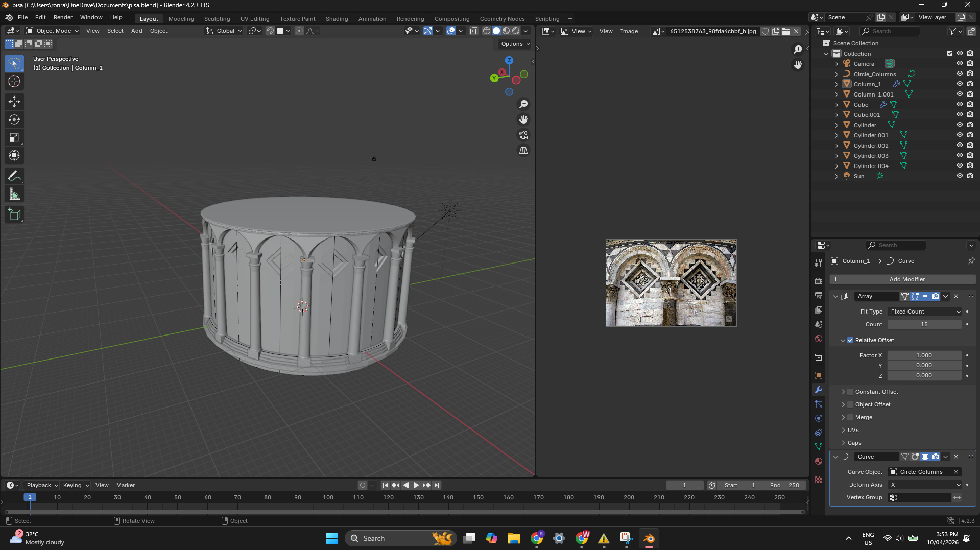This screenshot has height=550, width=980.
Task: Toggle the visibility eye for Column_1
Action: click(x=960, y=84)
